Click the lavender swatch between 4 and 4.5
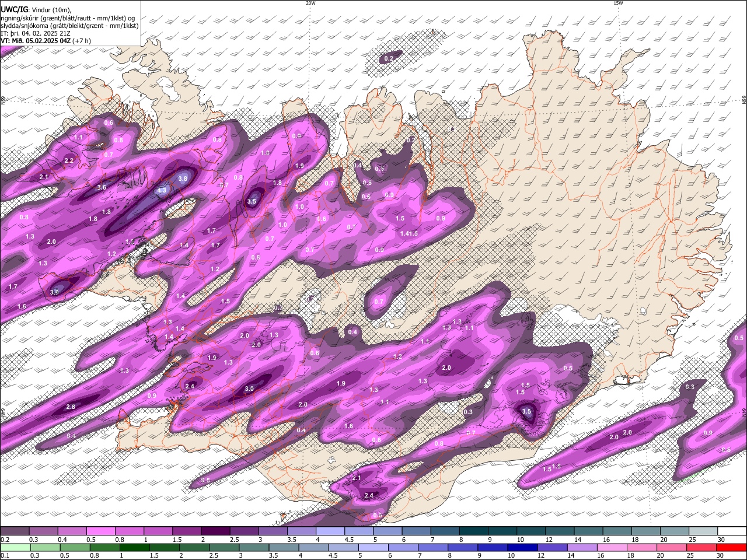747x560 pixels. 330,531
